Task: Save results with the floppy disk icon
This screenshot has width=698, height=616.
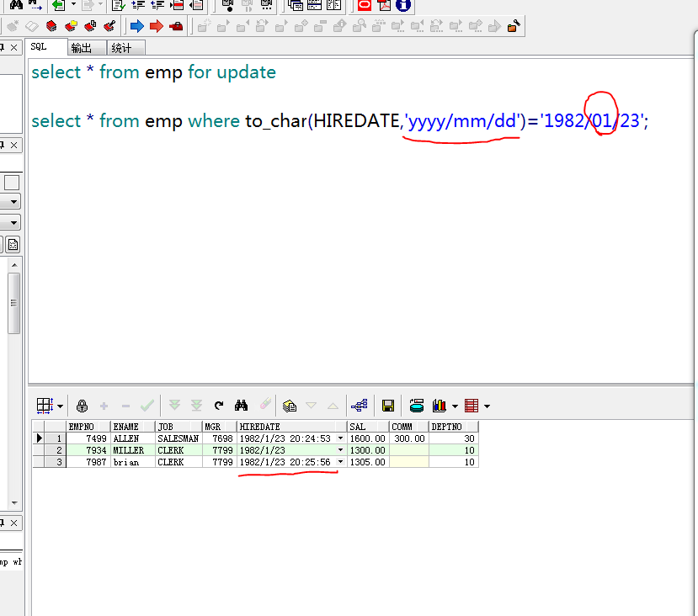Action: pyautogui.click(x=388, y=406)
